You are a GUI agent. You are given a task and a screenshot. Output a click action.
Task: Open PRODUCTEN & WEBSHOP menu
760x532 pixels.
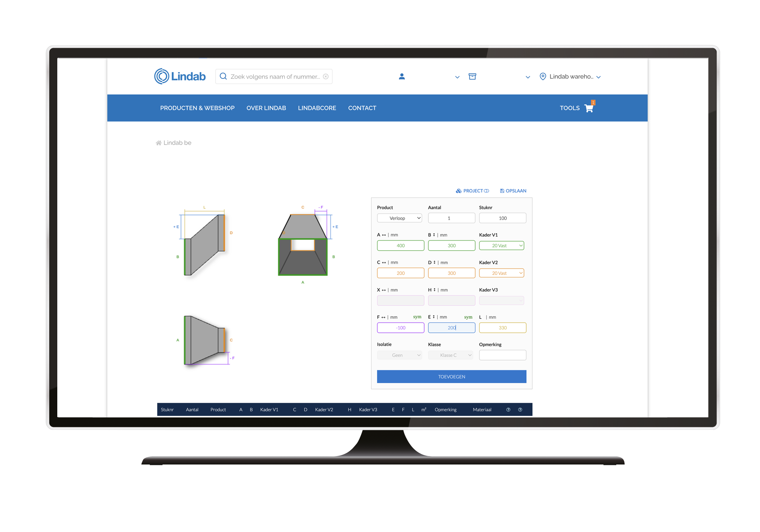[197, 108]
